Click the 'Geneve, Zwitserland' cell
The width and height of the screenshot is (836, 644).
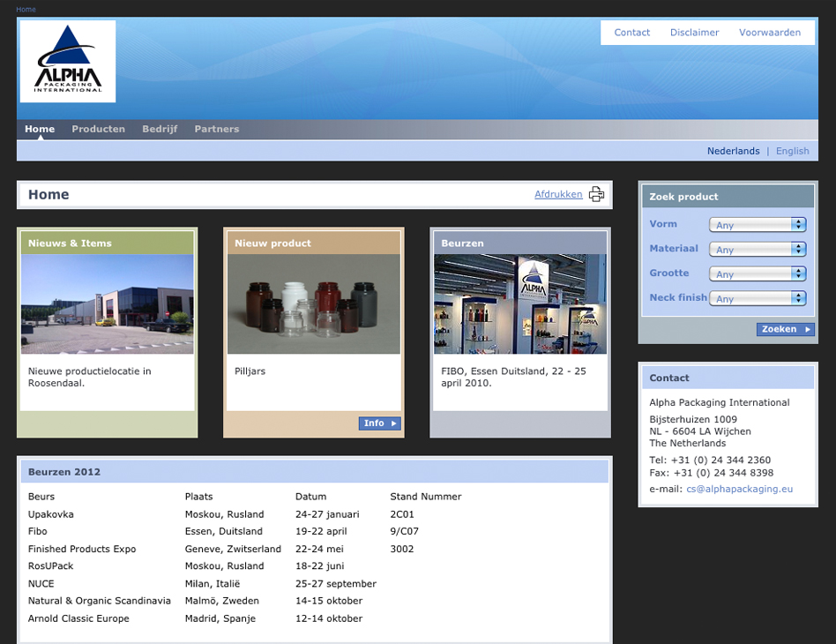point(233,549)
